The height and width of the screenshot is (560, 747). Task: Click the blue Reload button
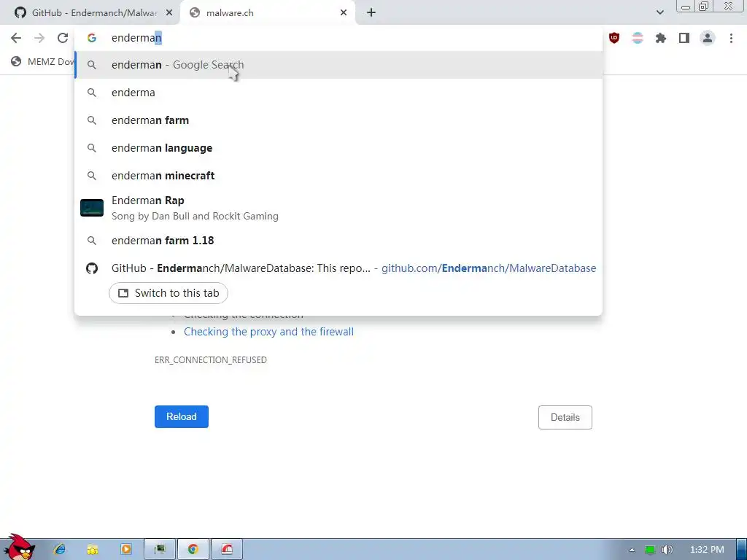(182, 416)
